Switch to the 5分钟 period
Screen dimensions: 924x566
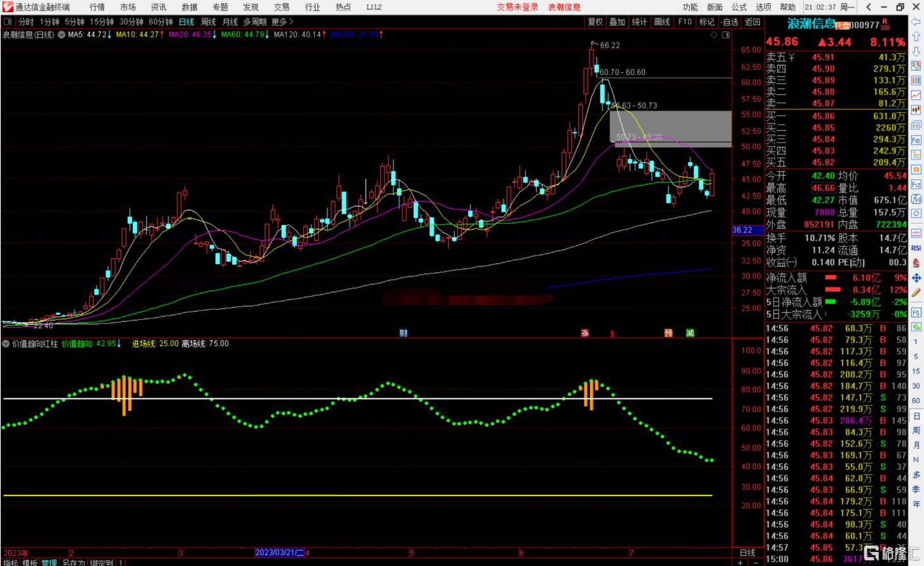tap(74, 22)
